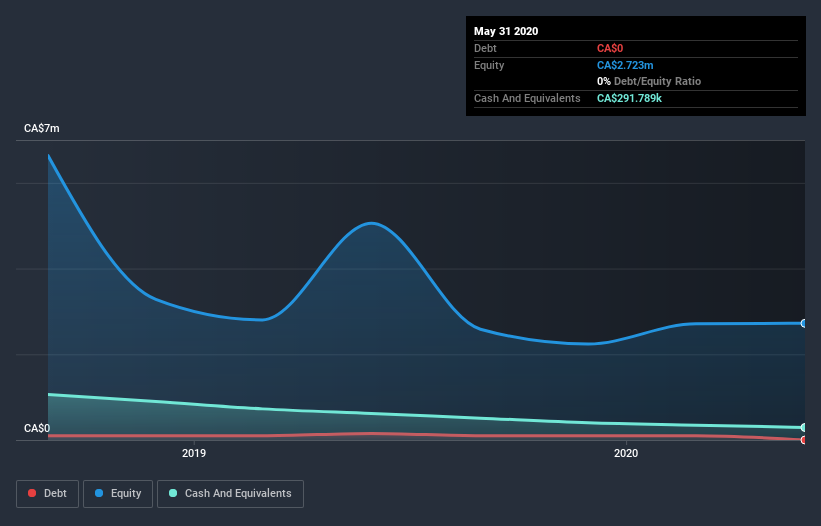821x526 pixels.
Task: Toggle the Equity legend button
Action: 118,494
